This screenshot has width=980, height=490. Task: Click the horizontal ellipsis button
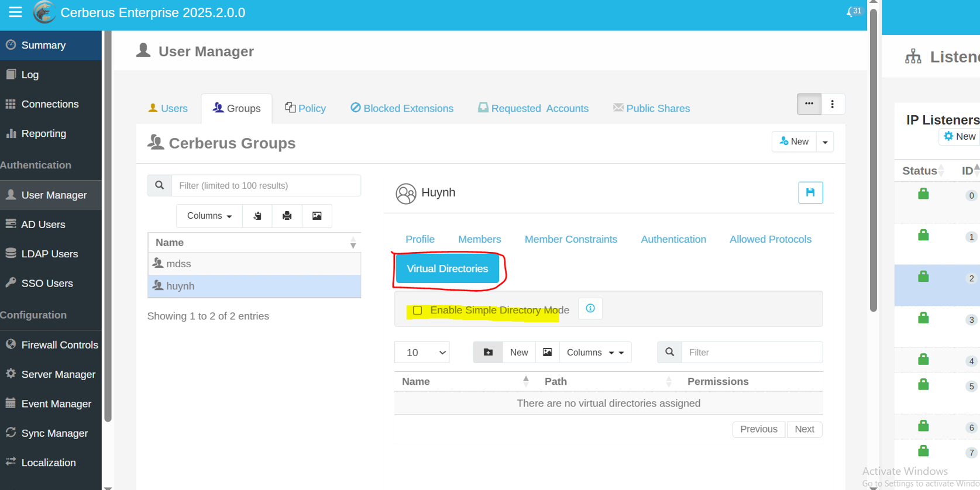click(809, 104)
